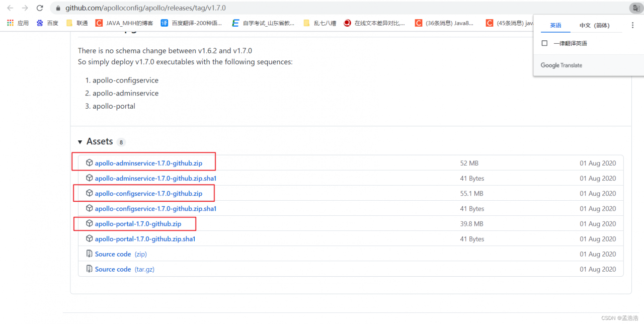Open the (45条消息) java bookmark
Screen dimensions: 644x324
click(510, 23)
